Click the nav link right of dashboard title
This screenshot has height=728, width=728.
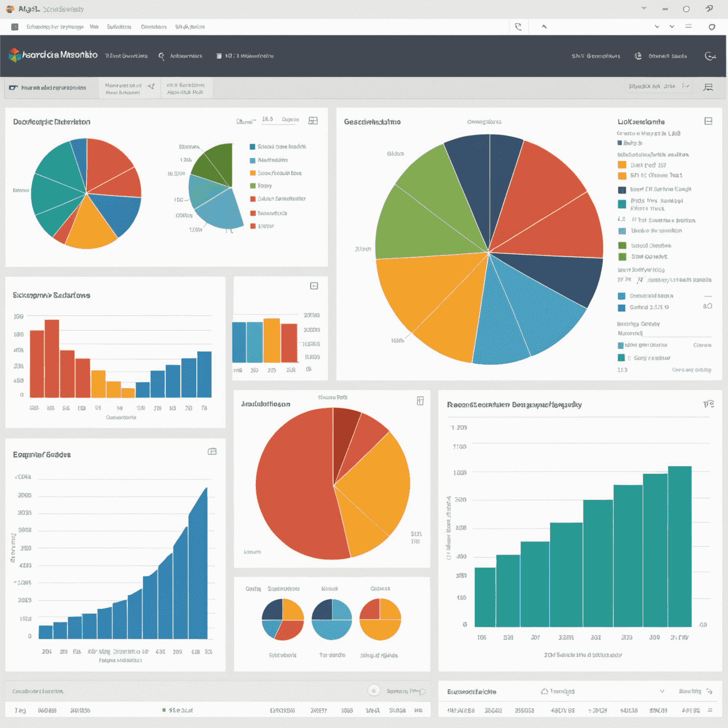[x=126, y=56]
